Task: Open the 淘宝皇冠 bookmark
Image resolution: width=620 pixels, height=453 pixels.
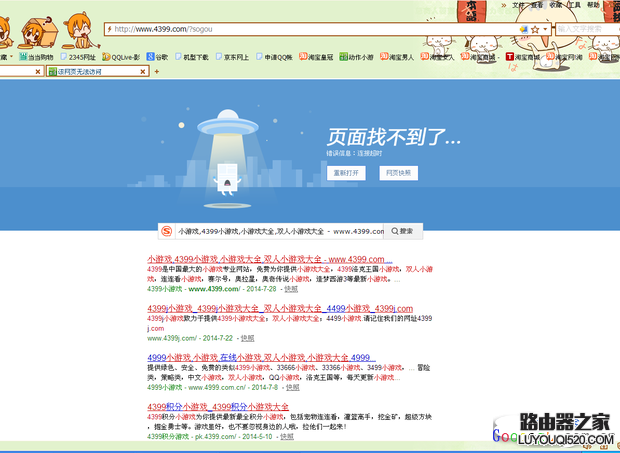Action: click(x=316, y=57)
